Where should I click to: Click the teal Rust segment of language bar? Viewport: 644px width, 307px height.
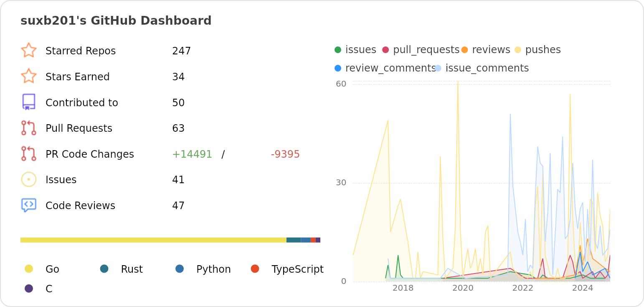click(294, 240)
